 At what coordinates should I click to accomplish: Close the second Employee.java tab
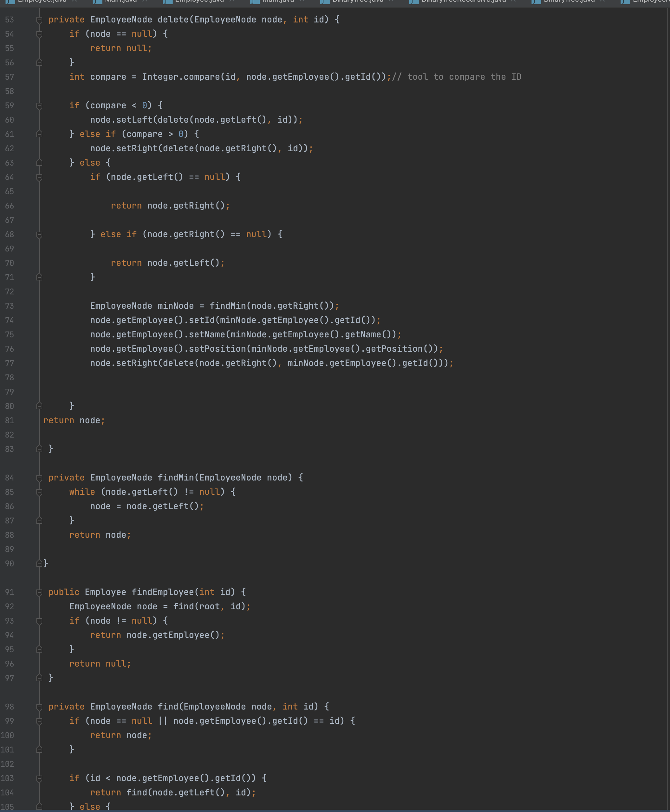(x=231, y=2)
